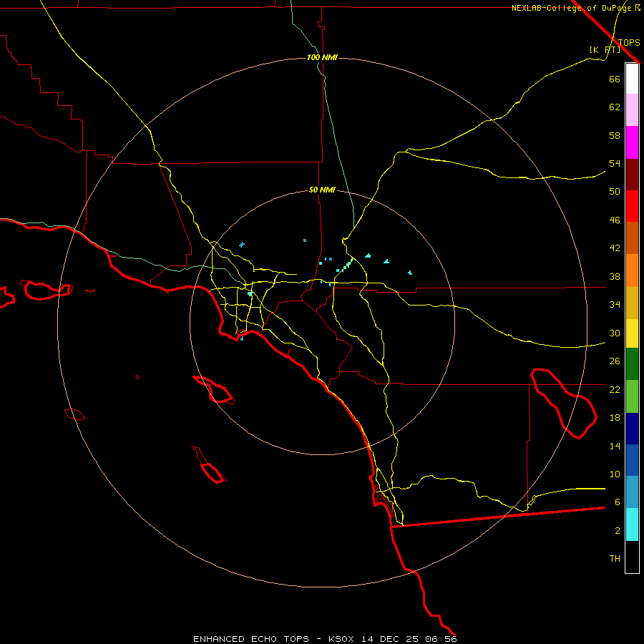The height and width of the screenshot is (644, 644).
Task: Click the light pink legend swatch
Action: [x=632, y=110]
